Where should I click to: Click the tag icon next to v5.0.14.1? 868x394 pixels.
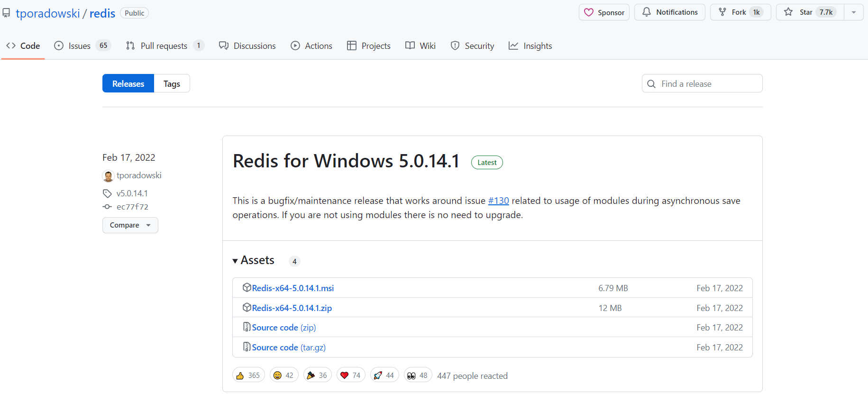(x=107, y=193)
